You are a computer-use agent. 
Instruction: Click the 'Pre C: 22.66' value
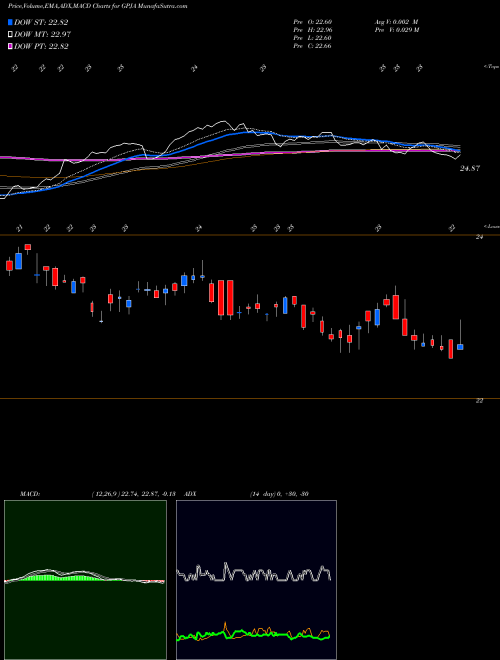tap(312, 46)
